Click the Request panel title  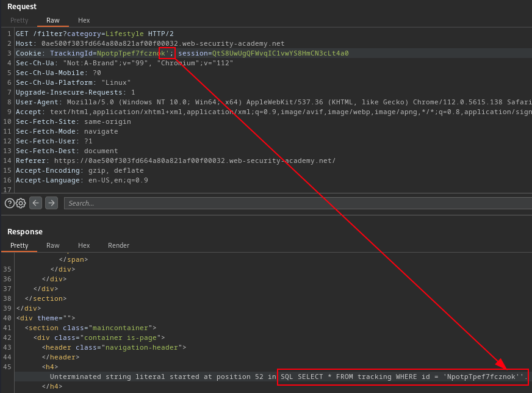coord(22,7)
